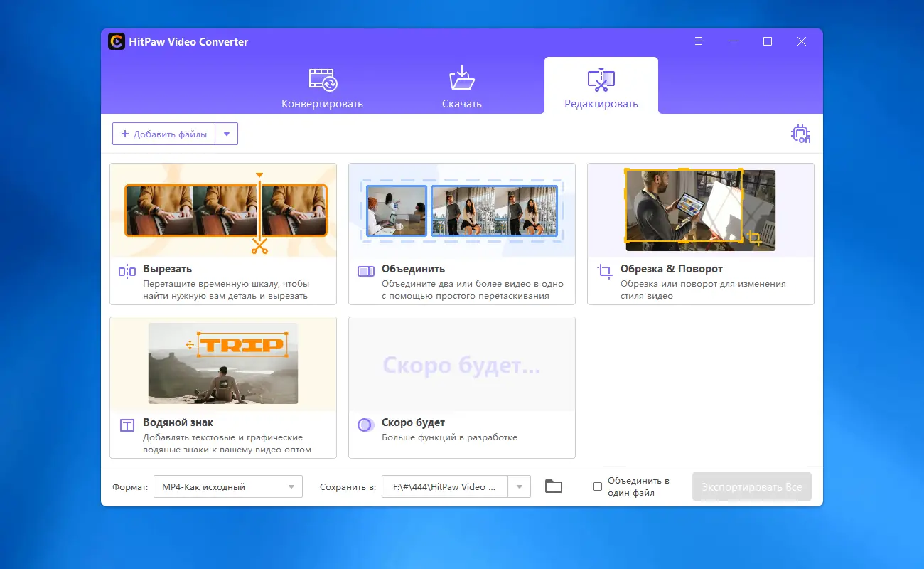The height and width of the screenshot is (569, 924).
Task: Open the Вырезать video thumbnail
Action: [x=223, y=210]
